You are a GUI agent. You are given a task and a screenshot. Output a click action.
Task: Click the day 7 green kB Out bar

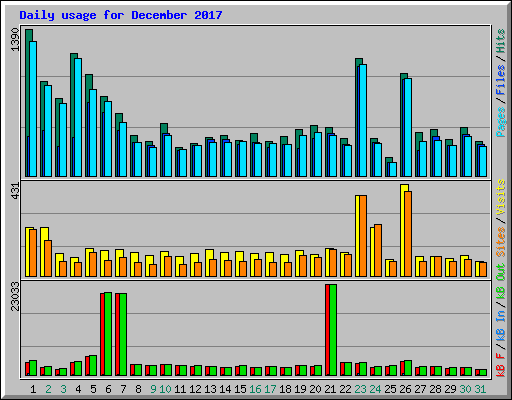point(123,335)
